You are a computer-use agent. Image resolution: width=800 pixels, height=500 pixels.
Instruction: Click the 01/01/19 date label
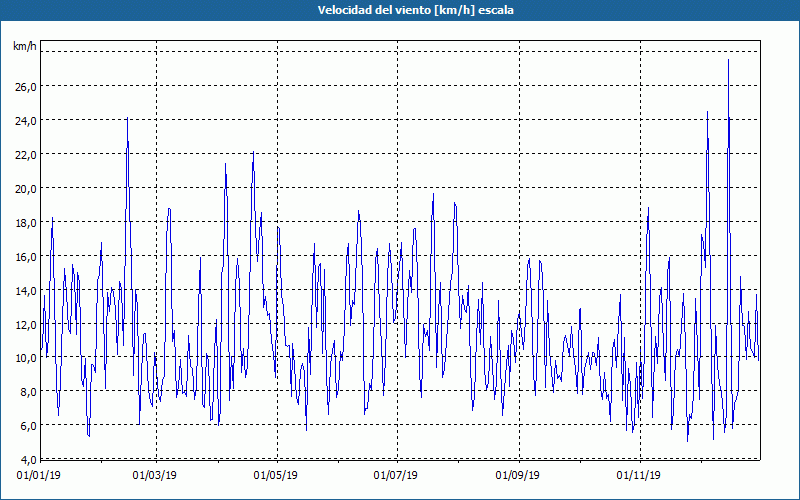pyautogui.click(x=39, y=476)
